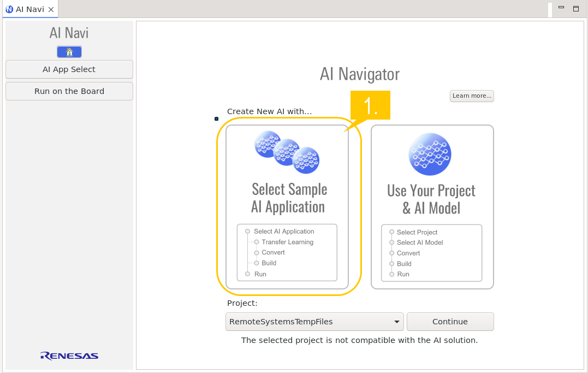Click the Select Project step
588x373 pixels.
417,232
